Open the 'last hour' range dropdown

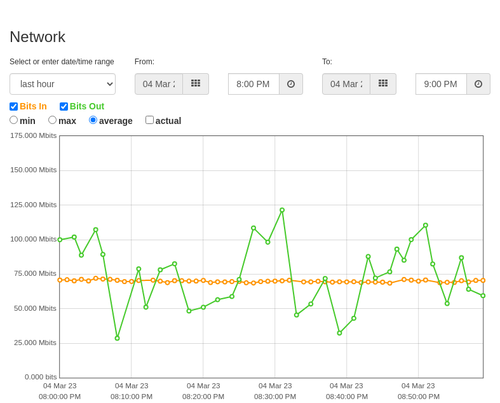click(x=63, y=84)
